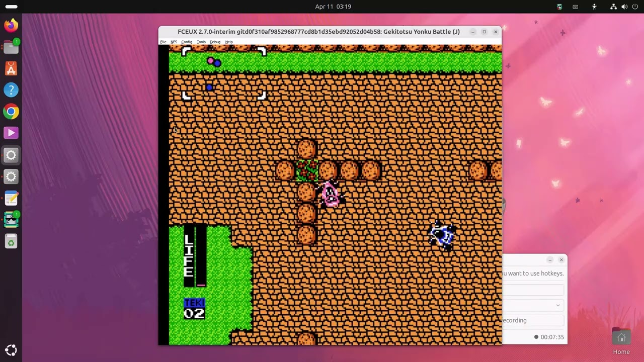Open the Help icon in the dock

(x=11, y=90)
